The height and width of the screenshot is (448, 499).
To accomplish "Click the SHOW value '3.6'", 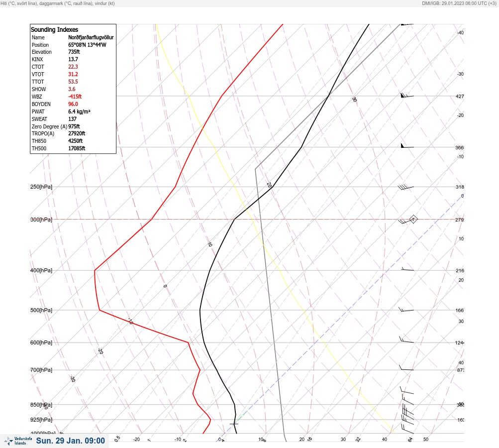I will [x=72, y=89].
